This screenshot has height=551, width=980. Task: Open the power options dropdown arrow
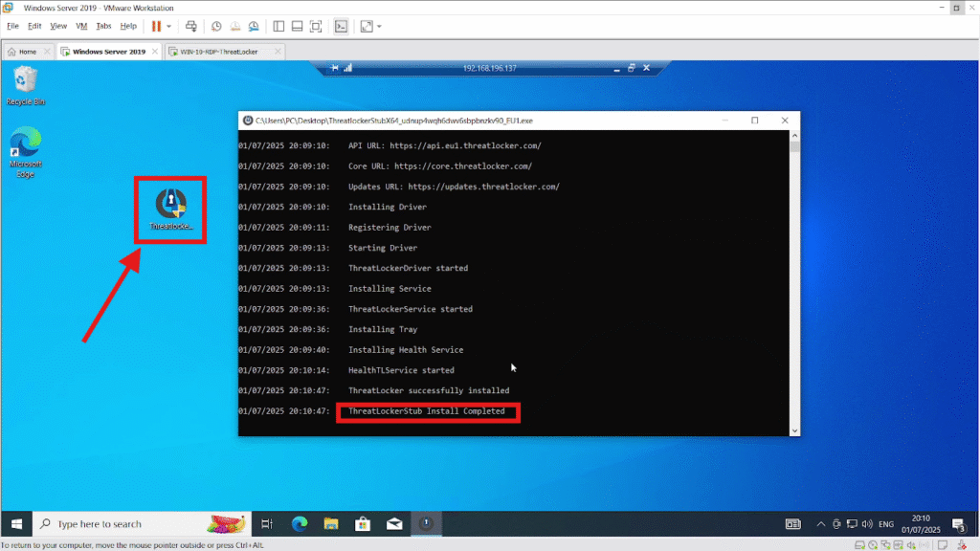(168, 26)
